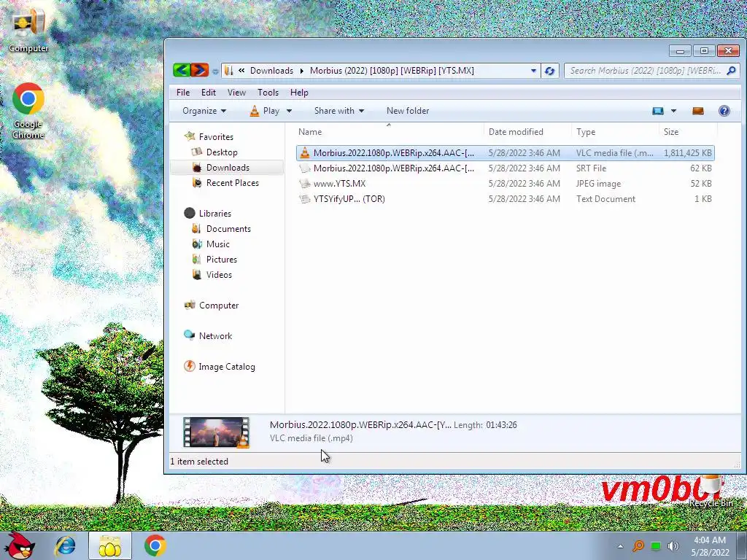This screenshot has height=560, width=747.
Task: Click Network in the navigation pane
Action: click(215, 335)
